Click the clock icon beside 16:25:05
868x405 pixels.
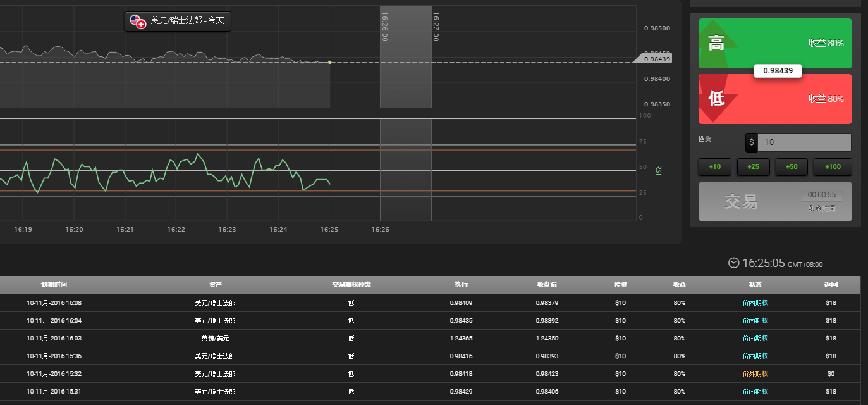[733, 263]
